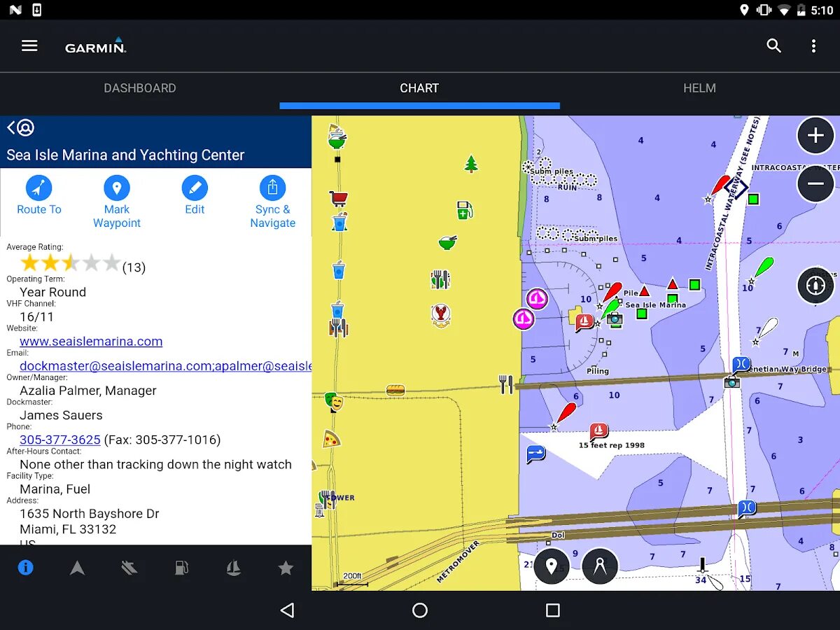
Task: Tap the shopping cart map icon
Action: (339, 199)
